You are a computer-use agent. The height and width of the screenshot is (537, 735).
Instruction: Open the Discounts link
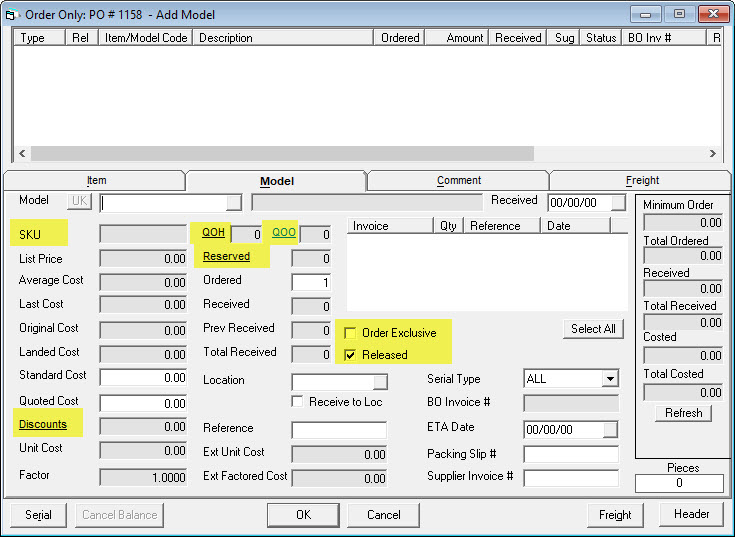43,424
